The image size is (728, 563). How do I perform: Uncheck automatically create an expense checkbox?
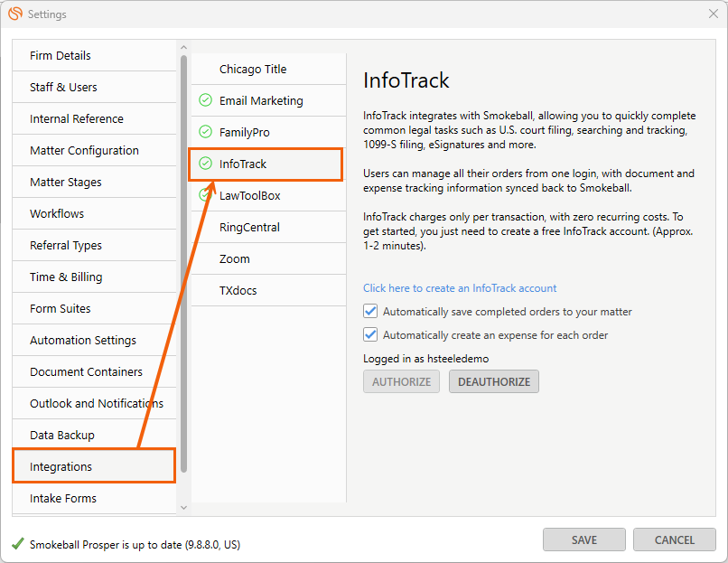(x=370, y=334)
